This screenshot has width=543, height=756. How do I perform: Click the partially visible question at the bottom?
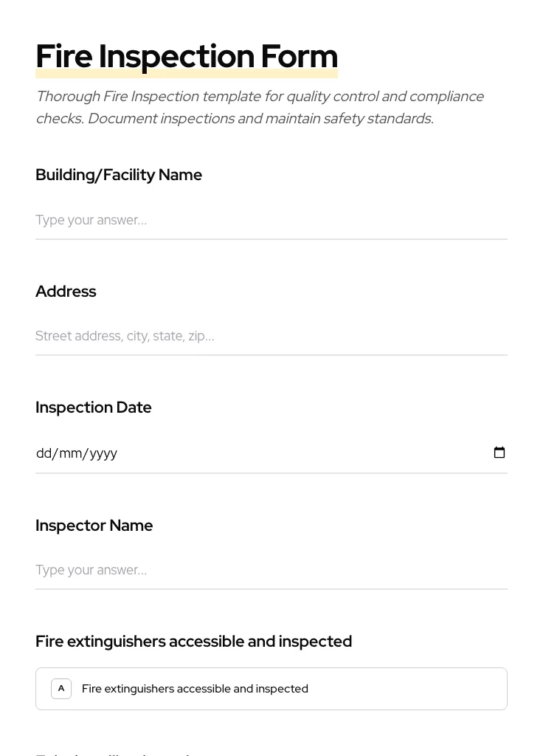[x=118, y=753]
